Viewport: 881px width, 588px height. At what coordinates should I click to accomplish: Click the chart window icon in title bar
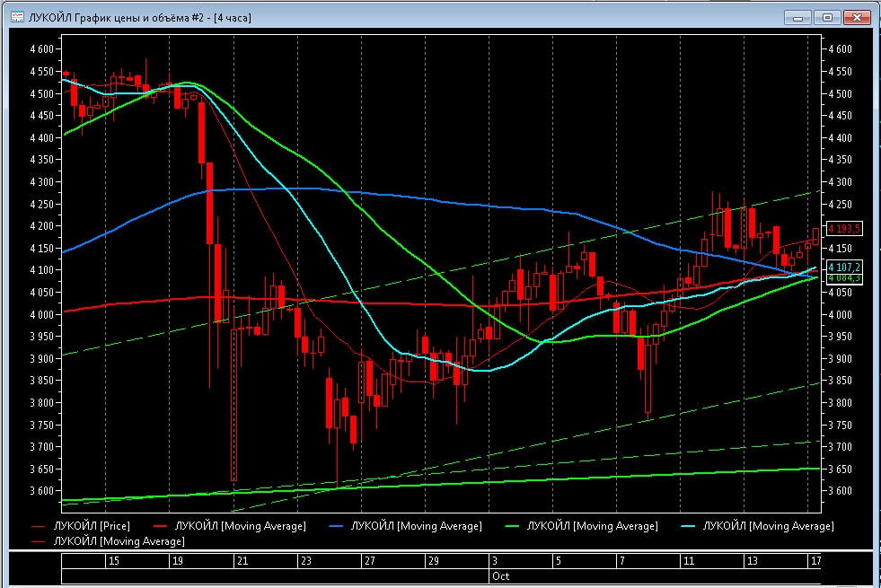click(18, 17)
